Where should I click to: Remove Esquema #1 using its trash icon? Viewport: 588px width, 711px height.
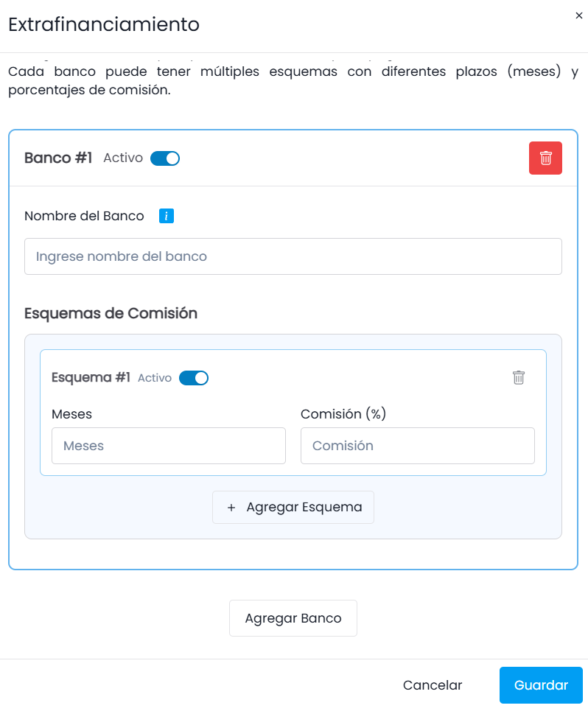(x=519, y=377)
